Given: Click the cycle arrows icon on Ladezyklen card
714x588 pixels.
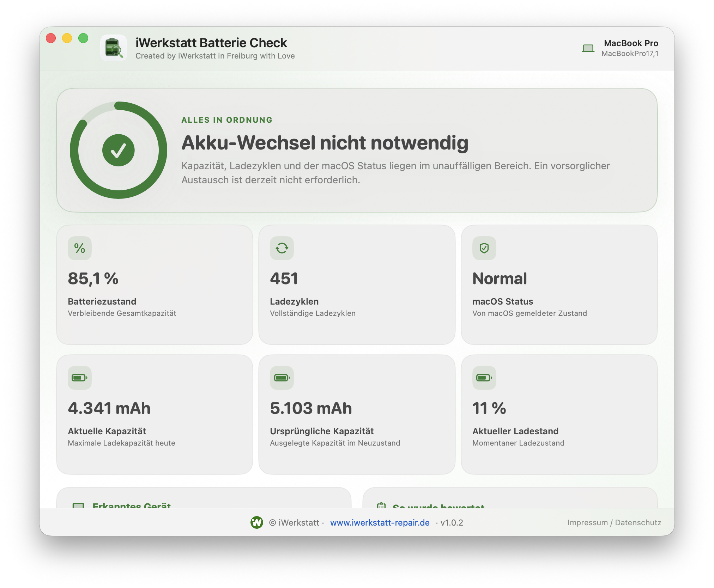Looking at the screenshot, I should [x=282, y=248].
